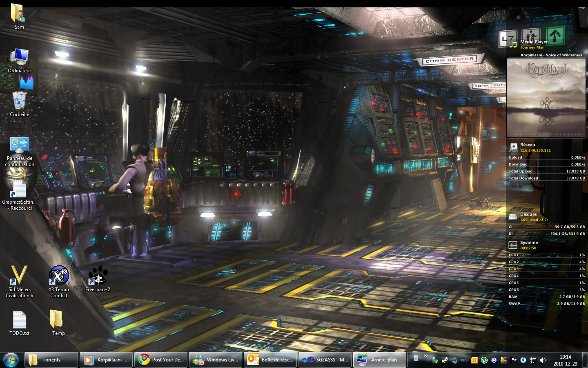Click the IP address 216.246.235.131
The width and height of the screenshot is (588, 368).
point(535,150)
